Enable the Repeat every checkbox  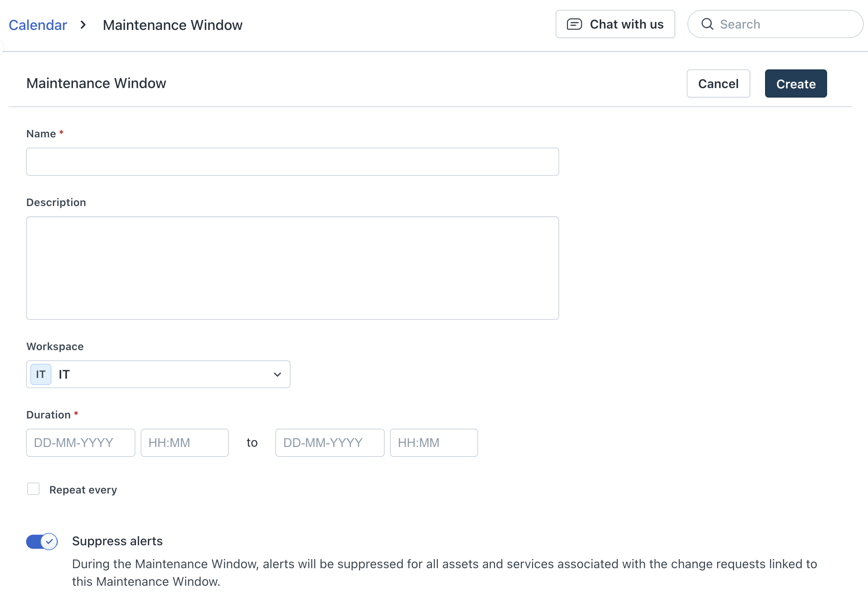coord(33,489)
